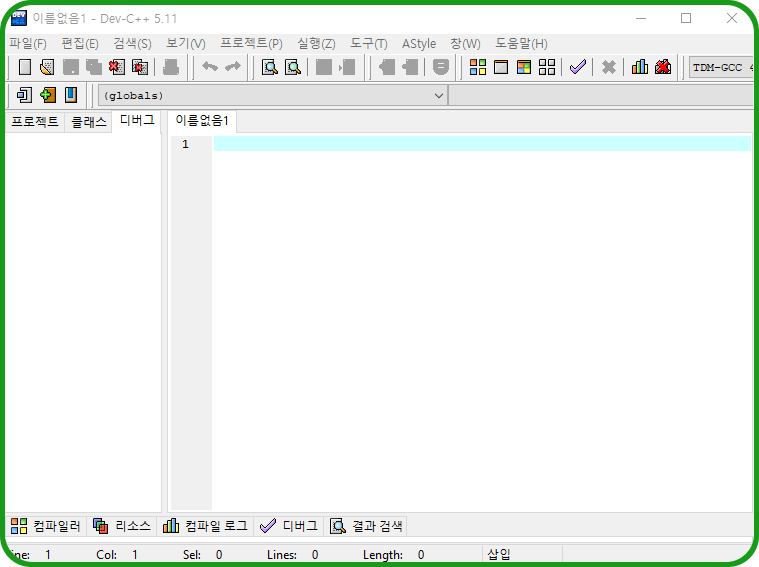Select the 디버그 side panel tab

(137, 120)
